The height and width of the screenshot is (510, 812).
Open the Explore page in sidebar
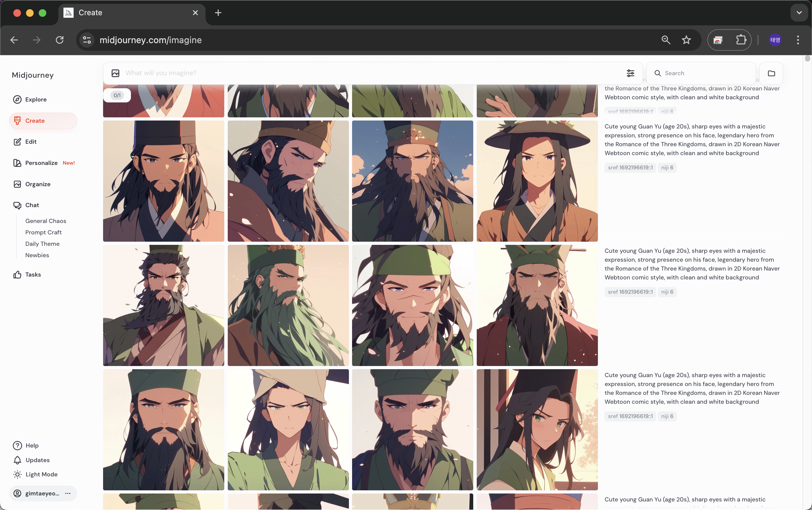36,99
